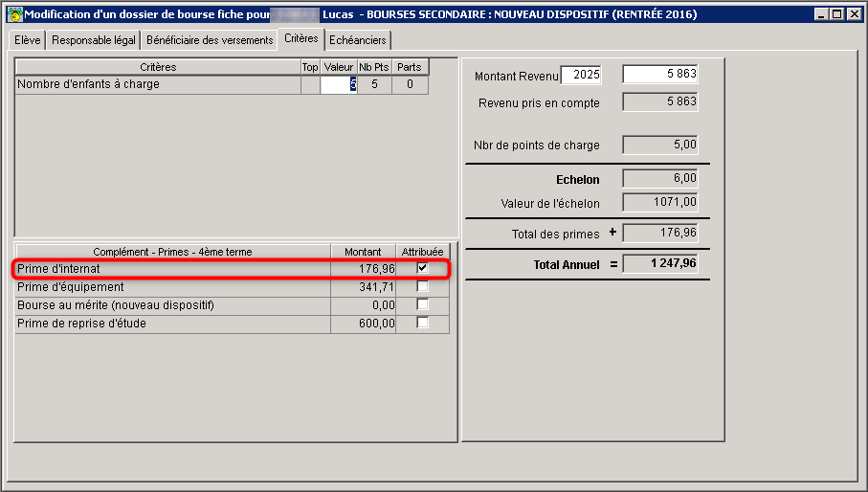
Task: Minimize the bourse dossier window
Action: 821,14
